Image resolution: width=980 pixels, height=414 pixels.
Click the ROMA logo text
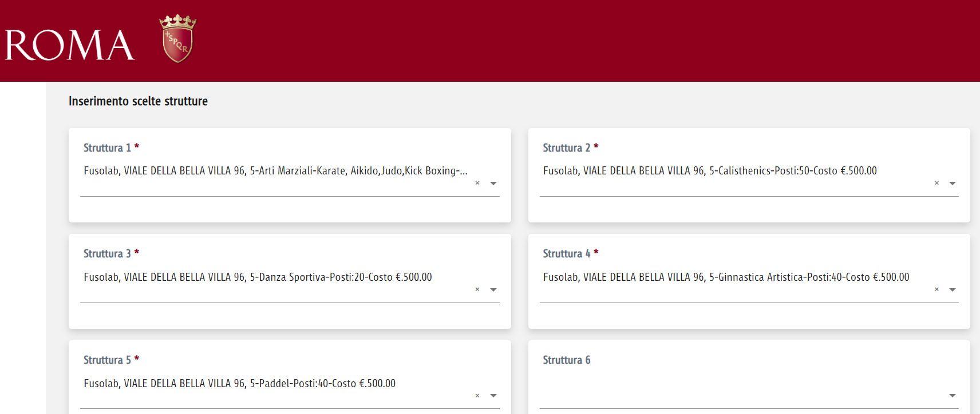tap(70, 45)
